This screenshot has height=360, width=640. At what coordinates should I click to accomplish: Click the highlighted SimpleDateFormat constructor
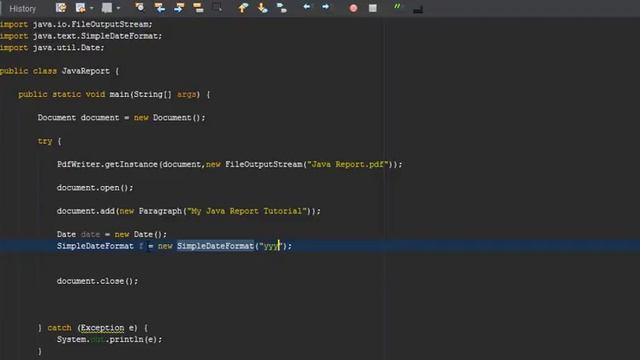(x=215, y=246)
